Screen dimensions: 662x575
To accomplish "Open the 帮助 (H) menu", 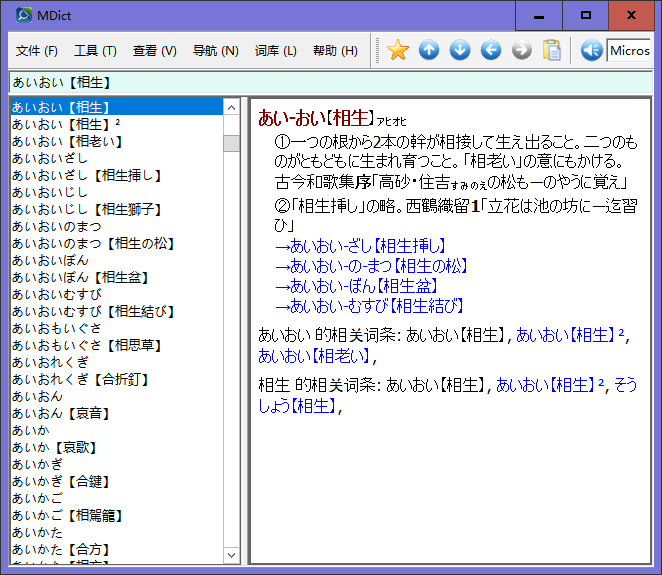I will (335, 51).
